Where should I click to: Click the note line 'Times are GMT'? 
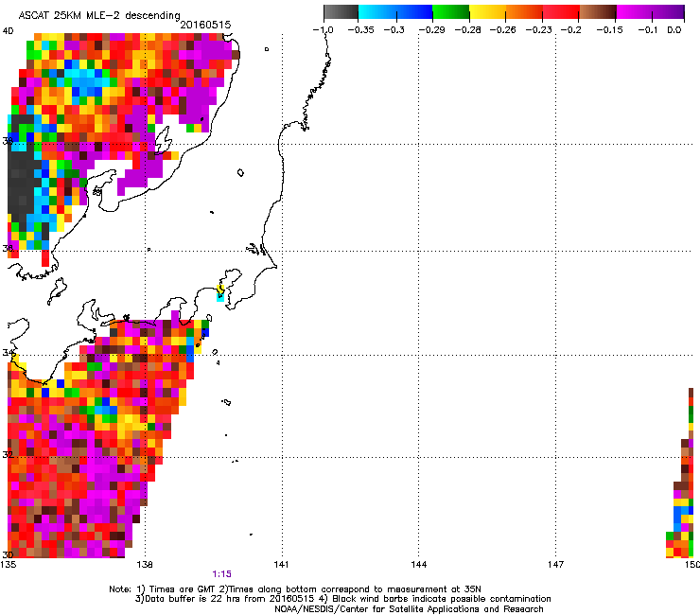coord(180,589)
